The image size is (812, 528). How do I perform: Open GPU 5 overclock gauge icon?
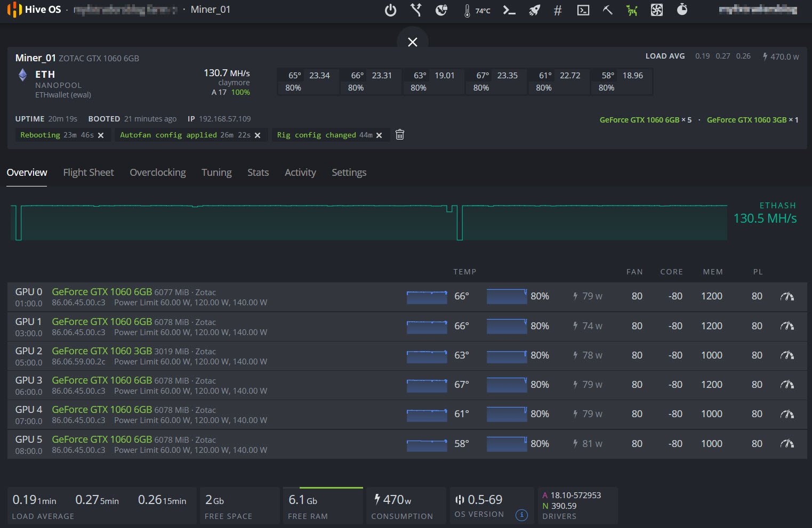[787, 443]
